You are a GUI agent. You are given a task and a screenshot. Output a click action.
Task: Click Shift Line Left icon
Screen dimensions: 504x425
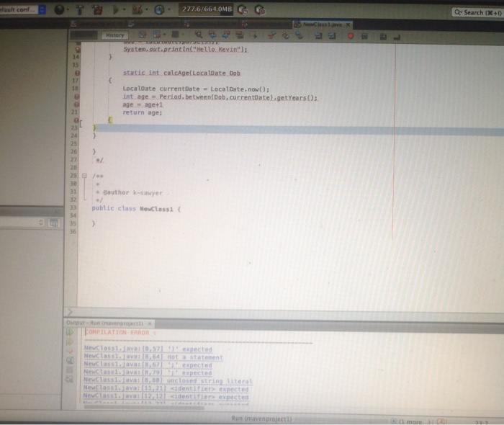click(x=318, y=36)
